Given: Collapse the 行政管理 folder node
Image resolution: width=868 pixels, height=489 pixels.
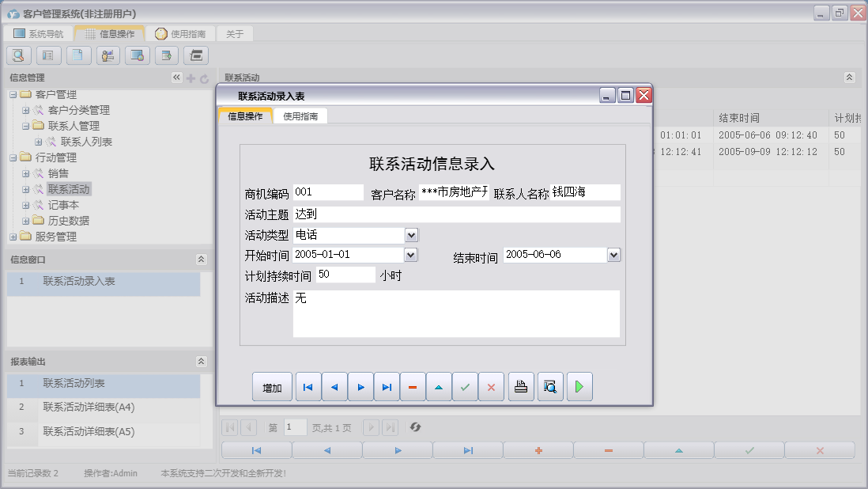Looking at the screenshot, I should [x=14, y=157].
